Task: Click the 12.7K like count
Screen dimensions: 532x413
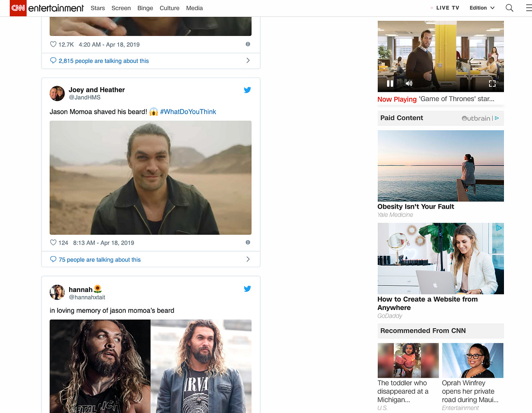Action: 66,45
